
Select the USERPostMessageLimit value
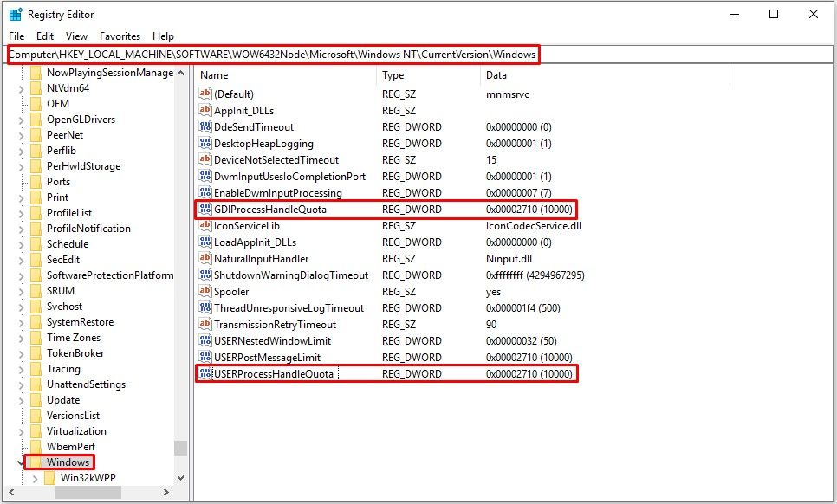click(267, 358)
